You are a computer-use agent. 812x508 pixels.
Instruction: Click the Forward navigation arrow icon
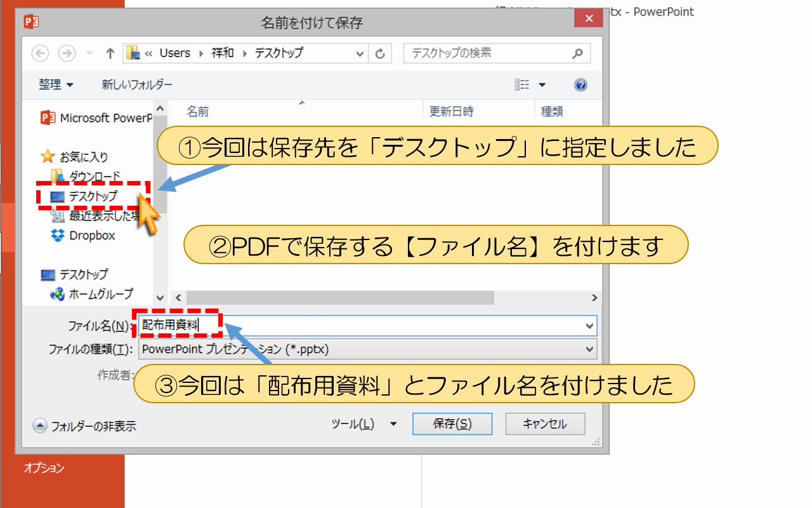67,53
